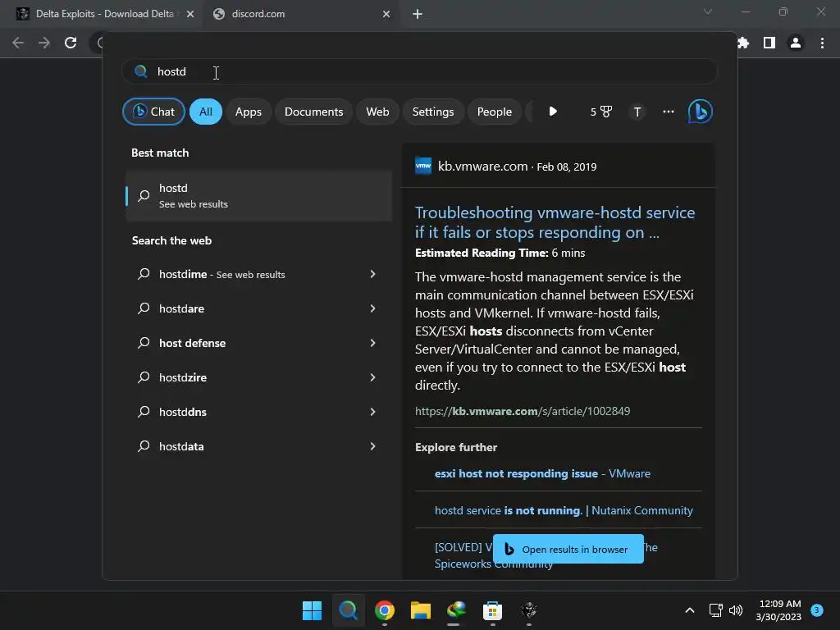Open Troubleshooting vmware-hostd service article
Screen dimensions: 840x630
[x=555, y=222]
